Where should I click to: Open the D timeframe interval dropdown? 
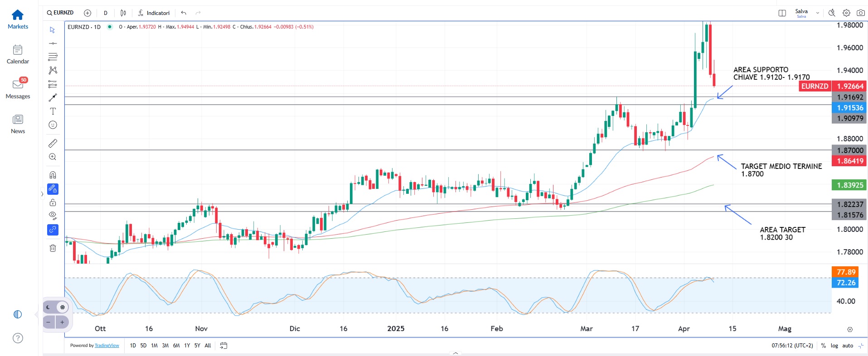point(106,13)
